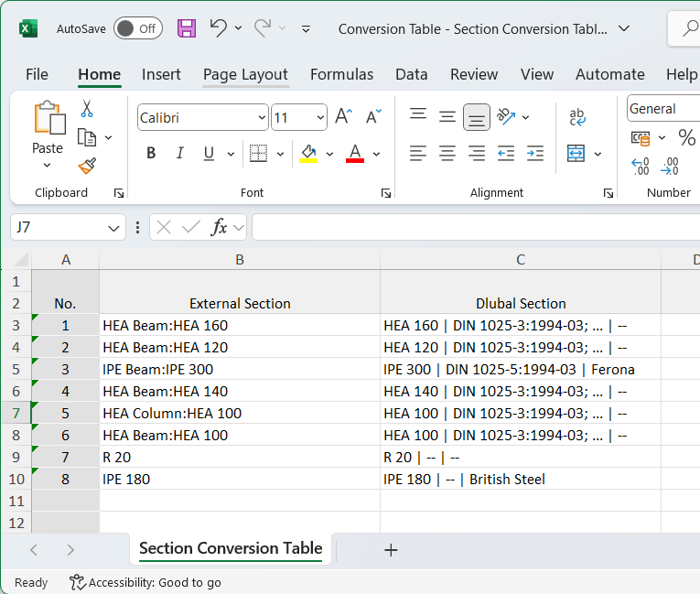
Task: Switch to the Data tab
Action: 411,74
